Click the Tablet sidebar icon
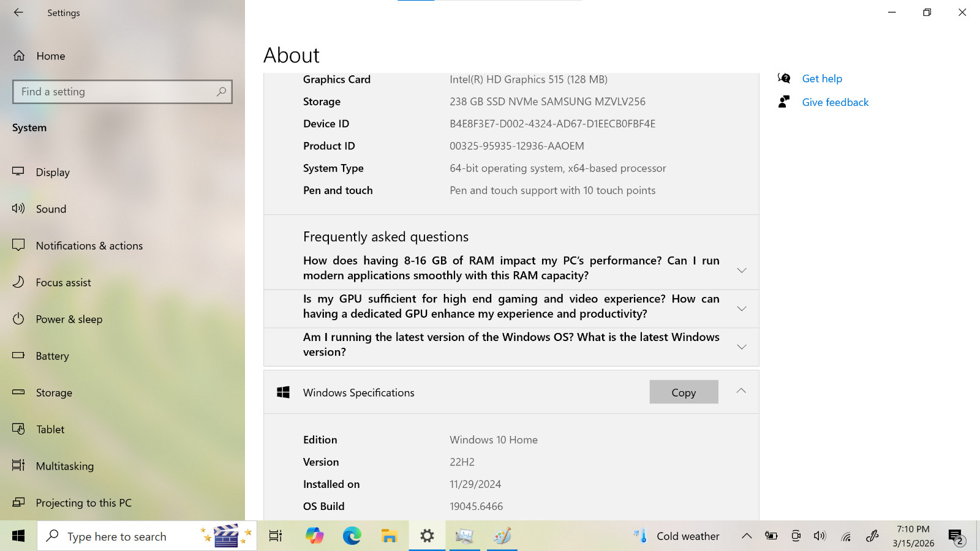 (x=18, y=429)
